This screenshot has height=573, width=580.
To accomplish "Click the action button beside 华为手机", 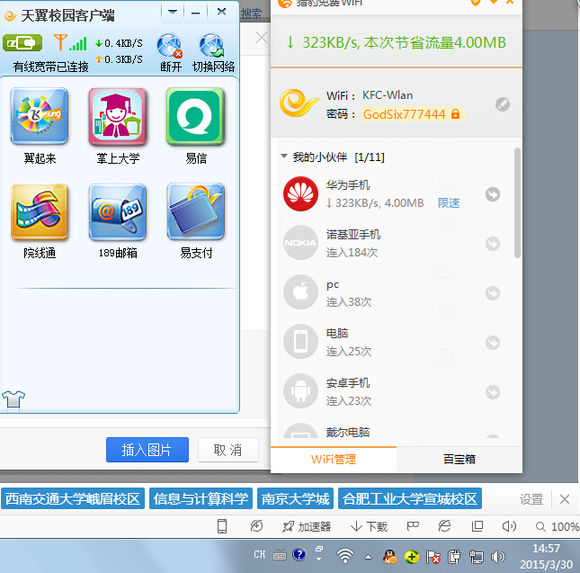I will pyautogui.click(x=492, y=194).
